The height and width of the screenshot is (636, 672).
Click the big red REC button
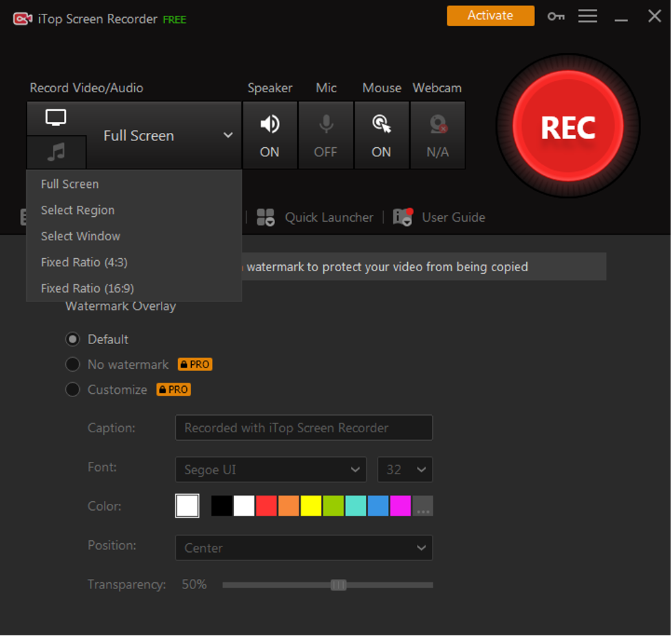[568, 127]
